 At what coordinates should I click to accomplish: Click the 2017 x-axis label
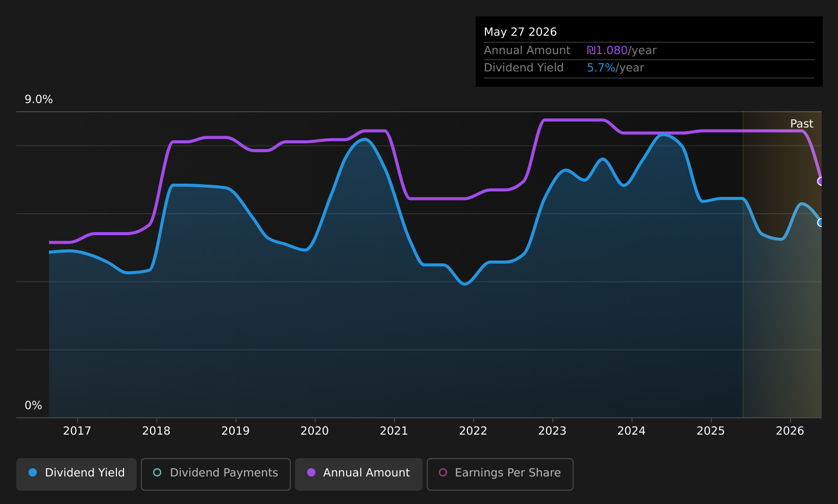click(77, 431)
